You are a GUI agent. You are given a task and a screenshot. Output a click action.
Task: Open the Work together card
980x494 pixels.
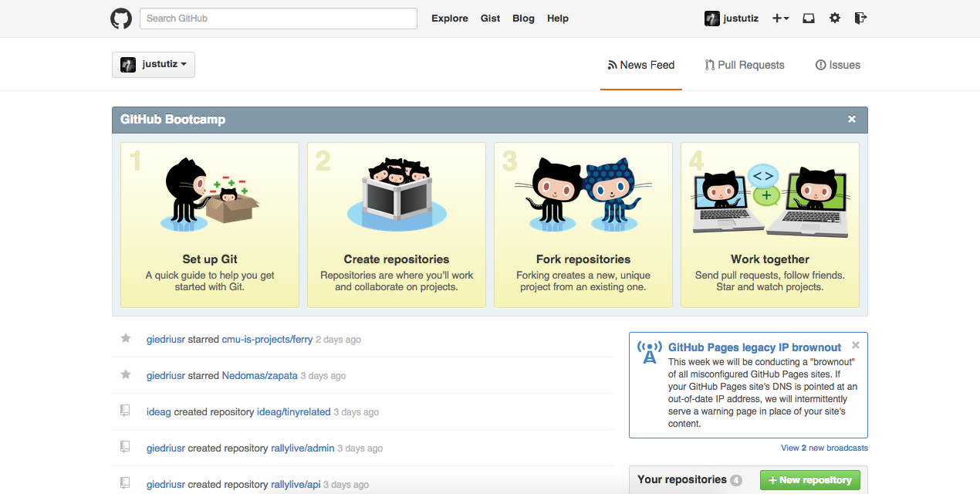770,225
